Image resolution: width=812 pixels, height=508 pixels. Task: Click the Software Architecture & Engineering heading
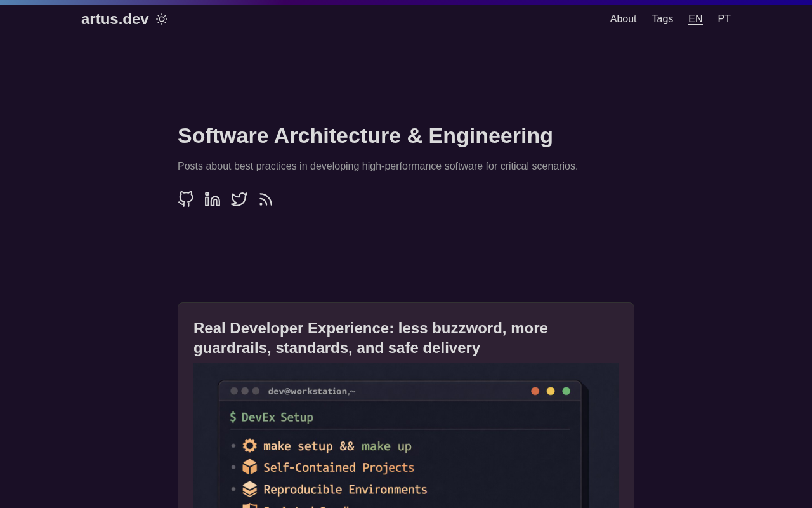pyautogui.click(x=365, y=135)
